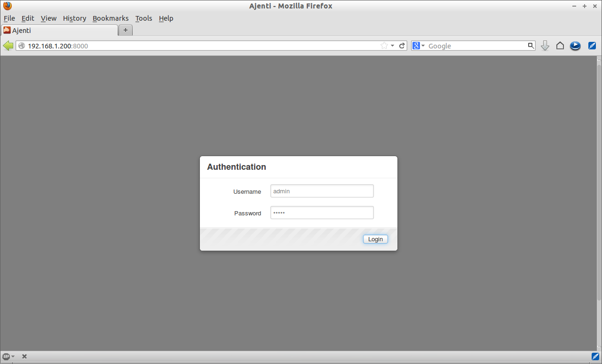Open the File menu

(x=9, y=18)
